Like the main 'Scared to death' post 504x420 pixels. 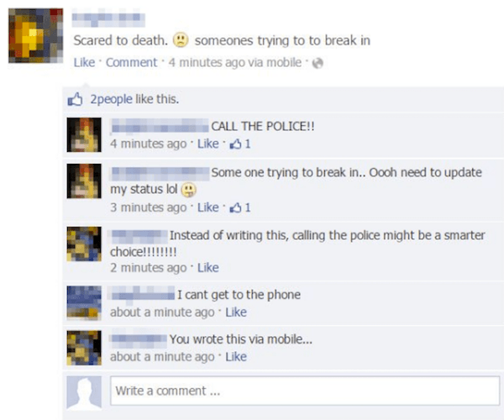pyautogui.click(x=84, y=62)
